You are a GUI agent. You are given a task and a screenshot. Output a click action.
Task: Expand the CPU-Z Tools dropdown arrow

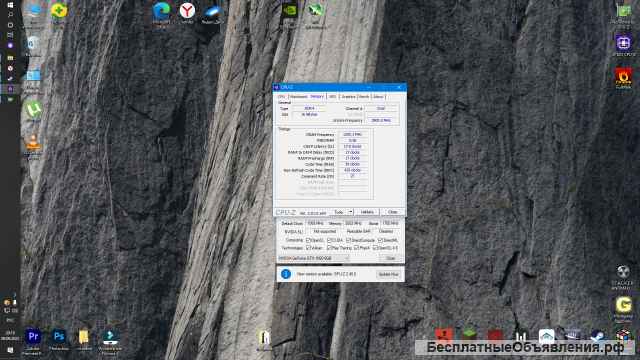pos(351,212)
